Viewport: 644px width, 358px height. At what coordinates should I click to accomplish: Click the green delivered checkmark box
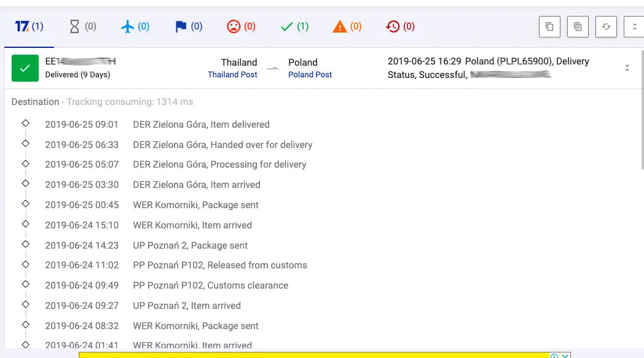coord(25,68)
